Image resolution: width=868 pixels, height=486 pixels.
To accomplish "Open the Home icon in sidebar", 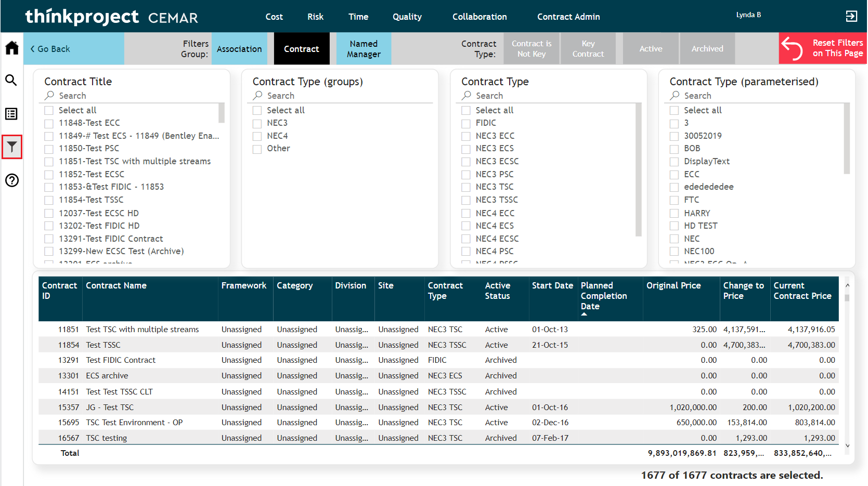I will pyautogui.click(x=11, y=48).
